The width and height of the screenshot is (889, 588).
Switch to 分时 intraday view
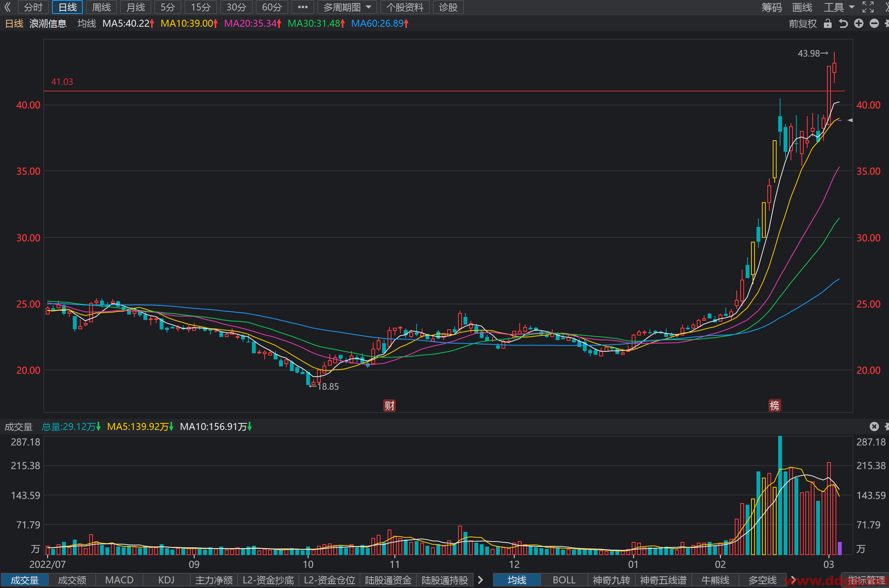[33, 7]
